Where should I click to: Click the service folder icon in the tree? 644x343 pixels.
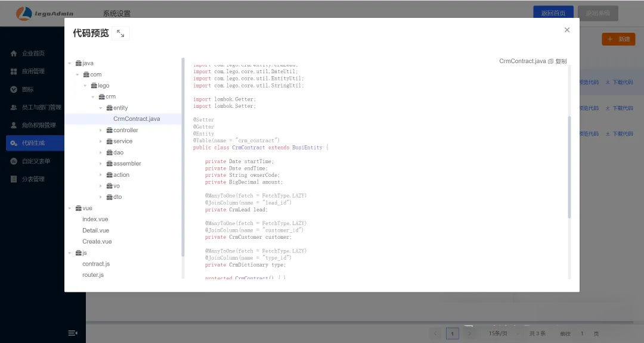(109, 141)
